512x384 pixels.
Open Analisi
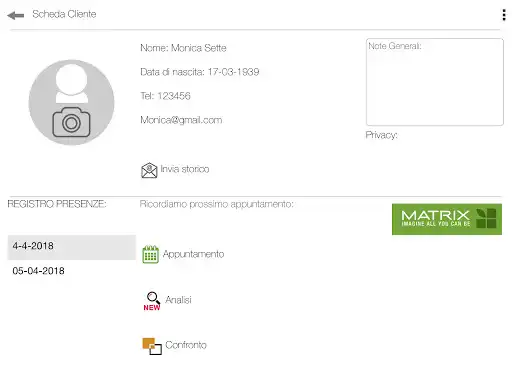[x=178, y=300]
